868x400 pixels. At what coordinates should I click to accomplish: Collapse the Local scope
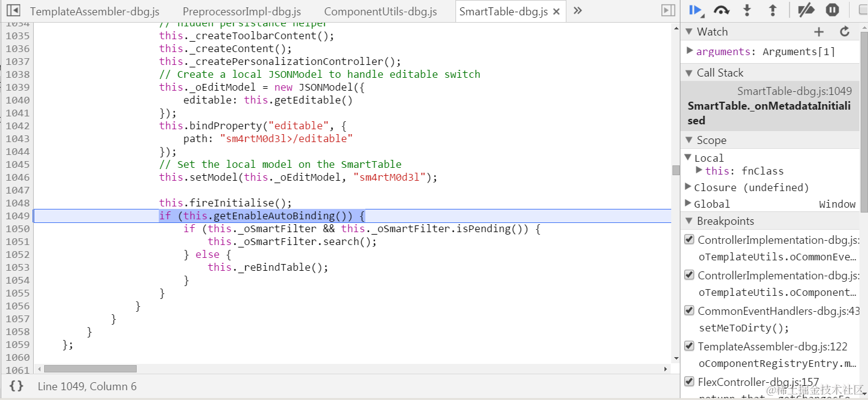pyautogui.click(x=688, y=157)
